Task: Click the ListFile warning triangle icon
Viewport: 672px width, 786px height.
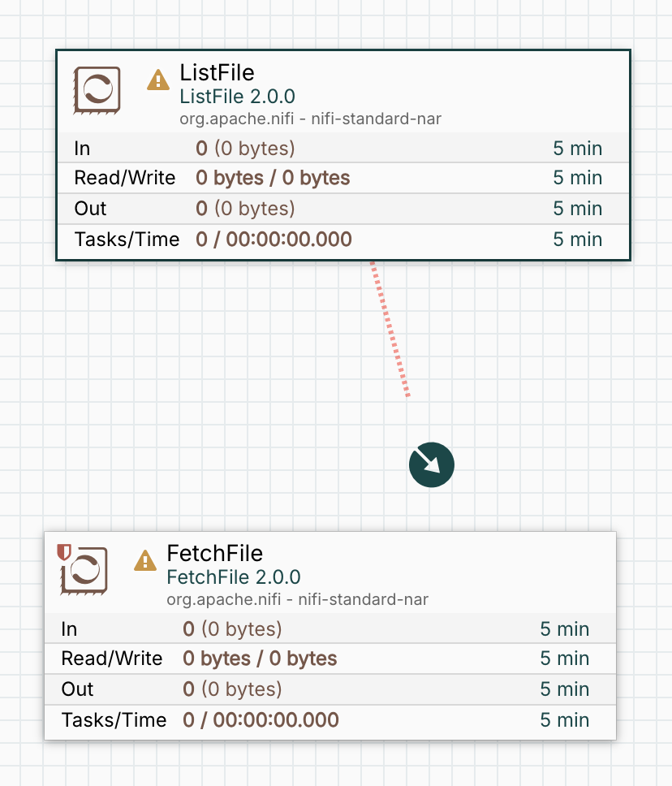Action: [157, 80]
